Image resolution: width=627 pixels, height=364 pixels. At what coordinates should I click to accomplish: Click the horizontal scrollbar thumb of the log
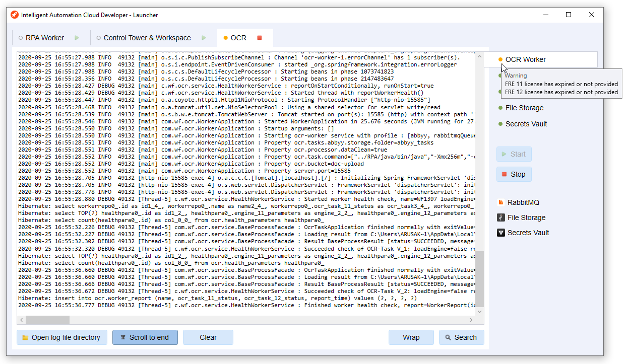(47, 320)
